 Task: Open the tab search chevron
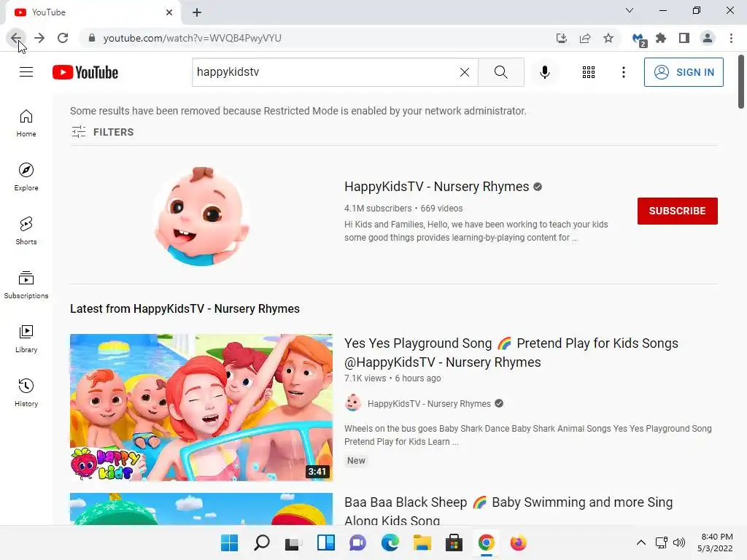(x=630, y=10)
